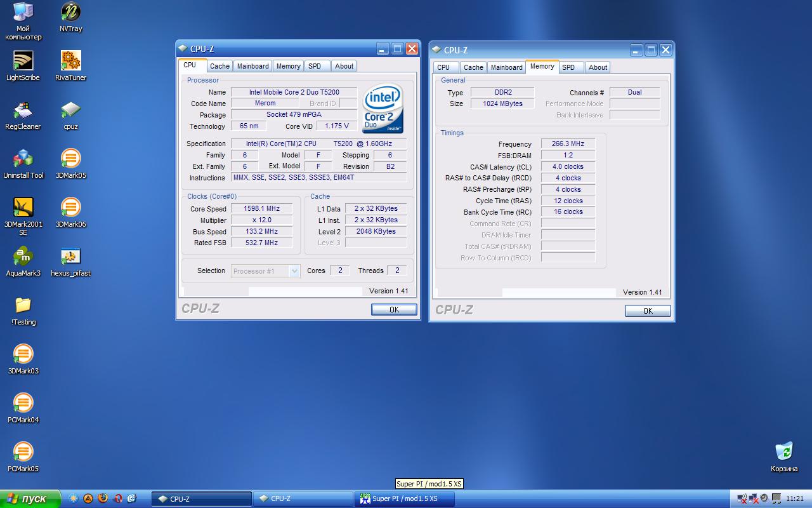Screen dimensions: 812x508
Task: Click the Rated FSB value 532.7 MHz
Action: tap(261, 243)
